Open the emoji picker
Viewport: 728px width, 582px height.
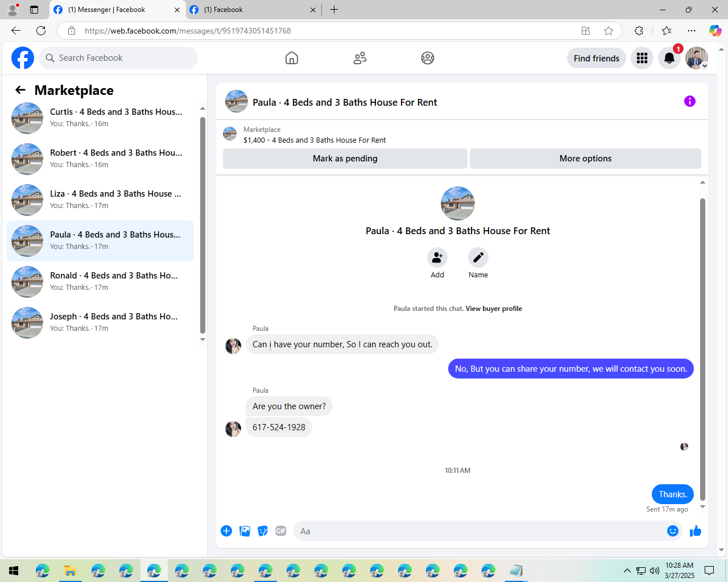click(x=673, y=531)
